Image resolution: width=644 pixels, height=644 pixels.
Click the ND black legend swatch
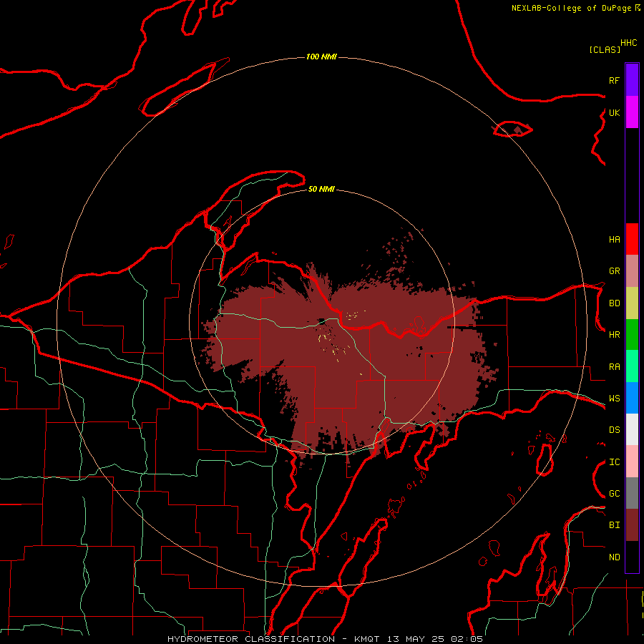(x=632, y=557)
